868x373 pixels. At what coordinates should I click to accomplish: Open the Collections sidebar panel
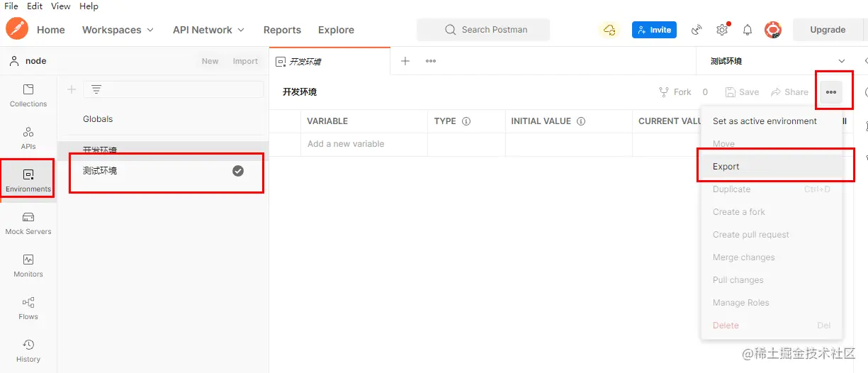click(28, 96)
